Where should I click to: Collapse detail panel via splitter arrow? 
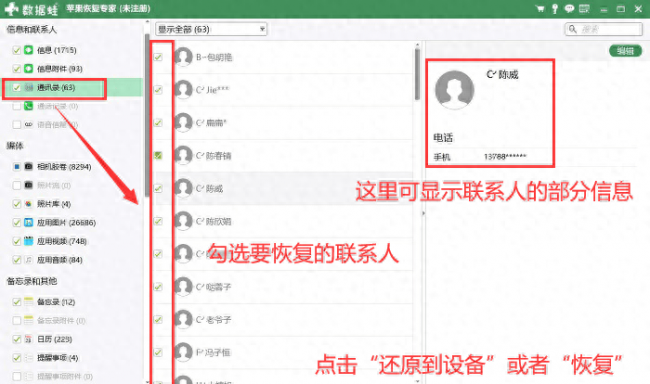pyautogui.click(x=423, y=213)
